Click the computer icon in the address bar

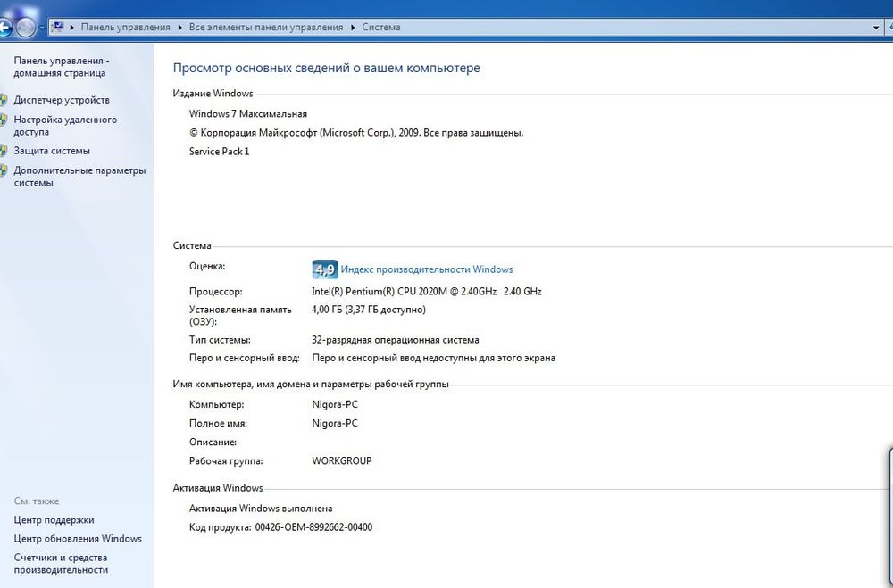(57, 27)
